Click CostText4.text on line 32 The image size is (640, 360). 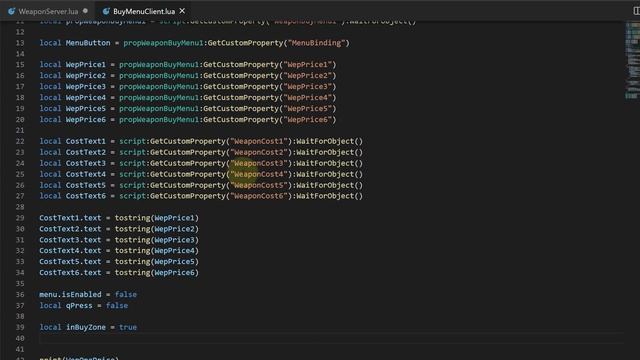coord(70,251)
